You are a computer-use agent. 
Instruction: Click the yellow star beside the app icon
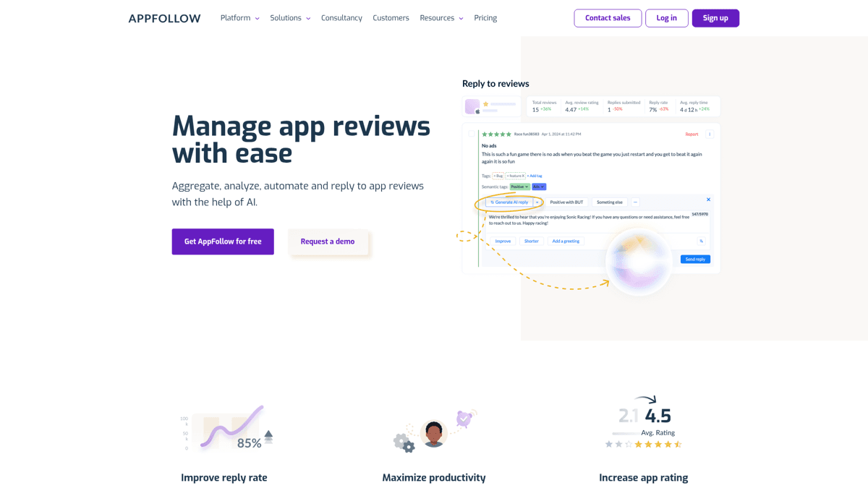(x=486, y=104)
